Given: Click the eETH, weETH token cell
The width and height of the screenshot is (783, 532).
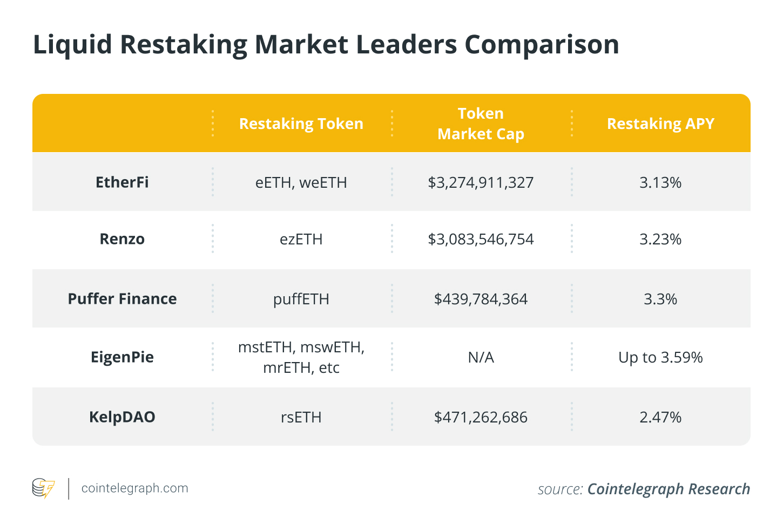Looking at the screenshot, I should coord(301,182).
